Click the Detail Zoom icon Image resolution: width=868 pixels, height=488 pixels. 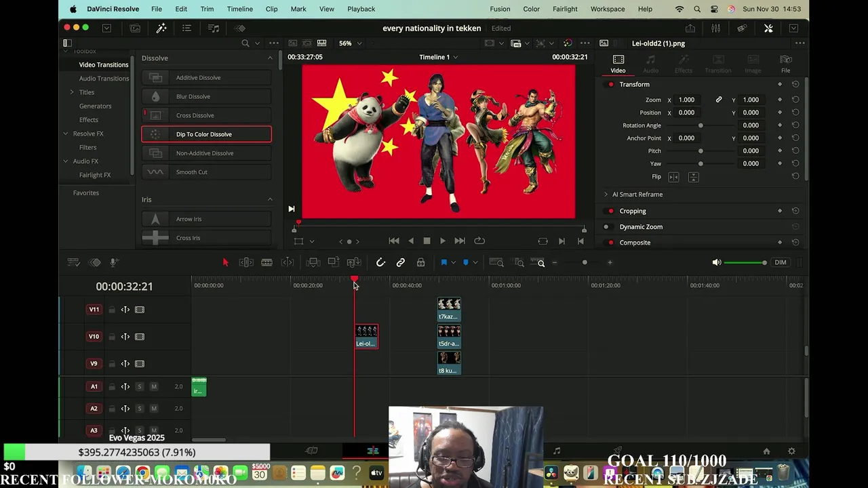[x=519, y=262]
